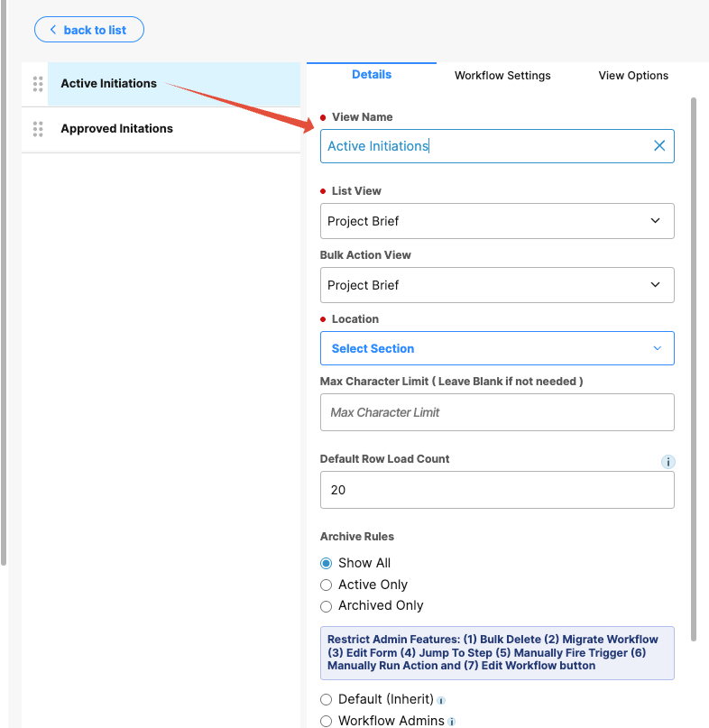Select the Active Only archive rule
The width and height of the screenshot is (709, 728).
tap(326, 585)
